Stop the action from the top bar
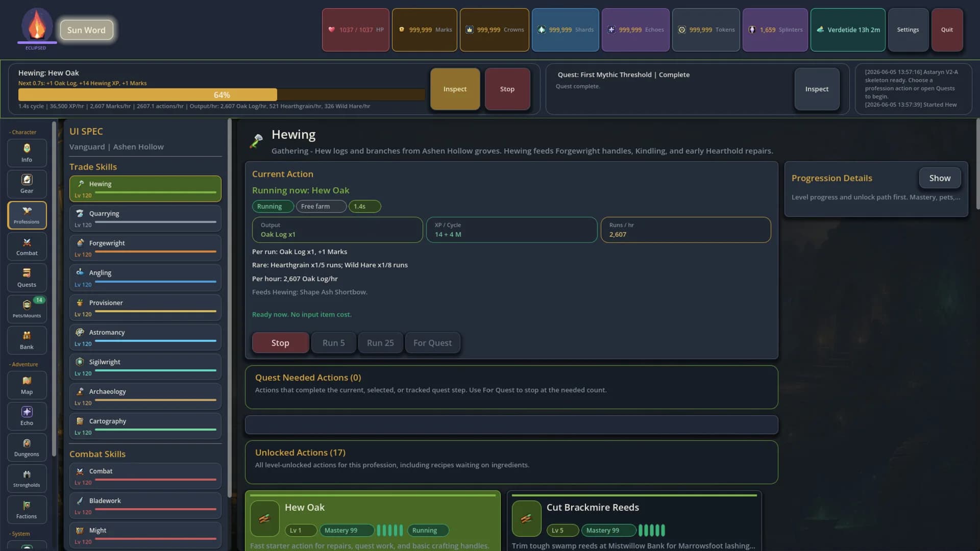 (507, 89)
